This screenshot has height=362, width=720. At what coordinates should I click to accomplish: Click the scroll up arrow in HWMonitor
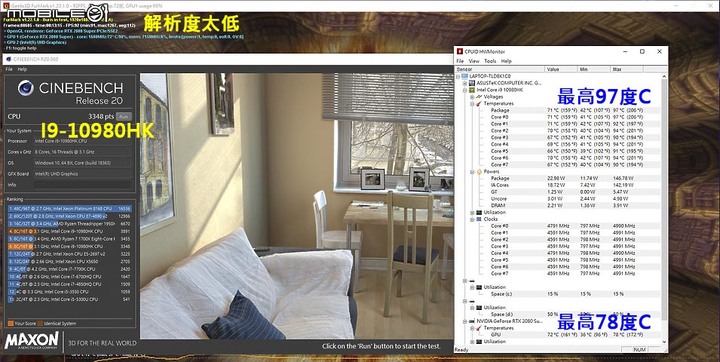[664, 76]
